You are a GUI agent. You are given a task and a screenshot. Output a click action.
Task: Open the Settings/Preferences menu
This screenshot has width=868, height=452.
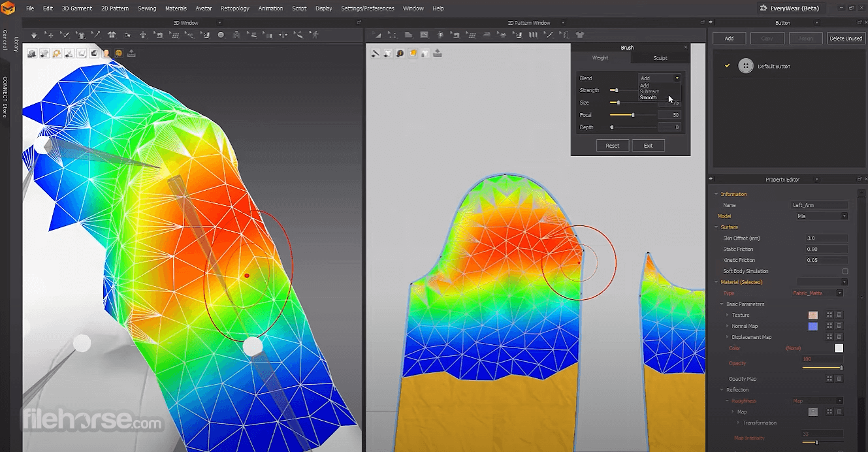tap(368, 8)
